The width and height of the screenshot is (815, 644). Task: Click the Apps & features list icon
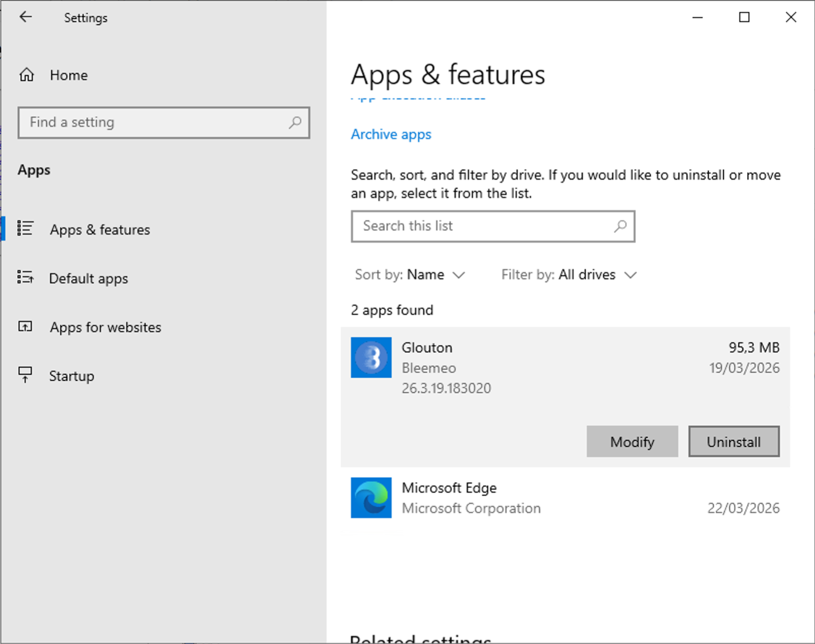click(25, 229)
